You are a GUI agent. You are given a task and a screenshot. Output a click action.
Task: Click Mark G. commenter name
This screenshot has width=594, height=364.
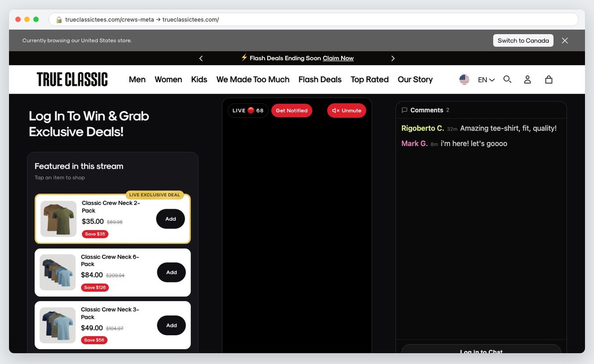[414, 143]
